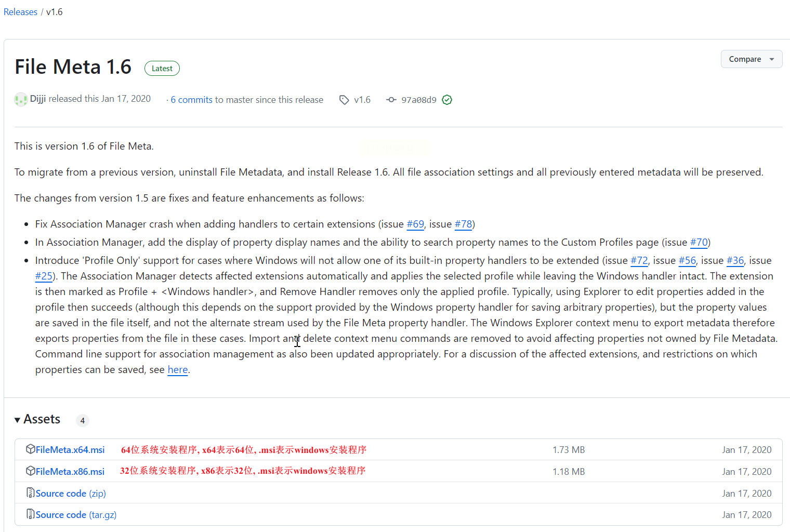The height and width of the screenshot is (532, 790).
Task: Open issue #72 link
Action: (x=639, y=260)
